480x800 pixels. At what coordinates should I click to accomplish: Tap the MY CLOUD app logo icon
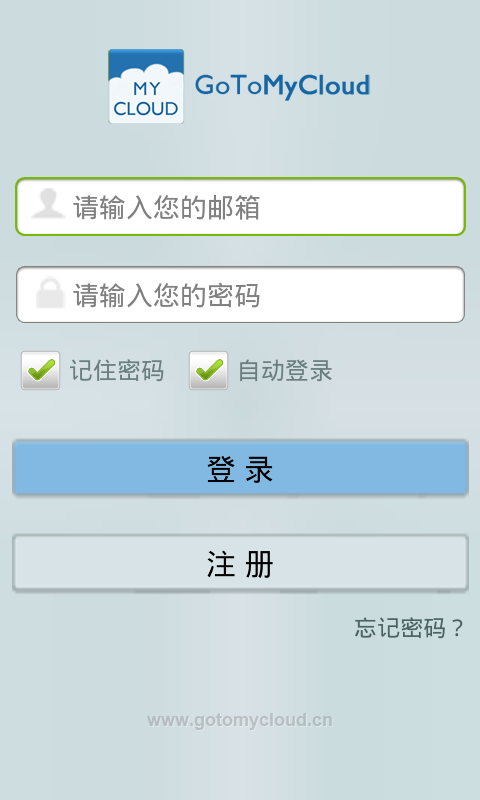(146, 86)
